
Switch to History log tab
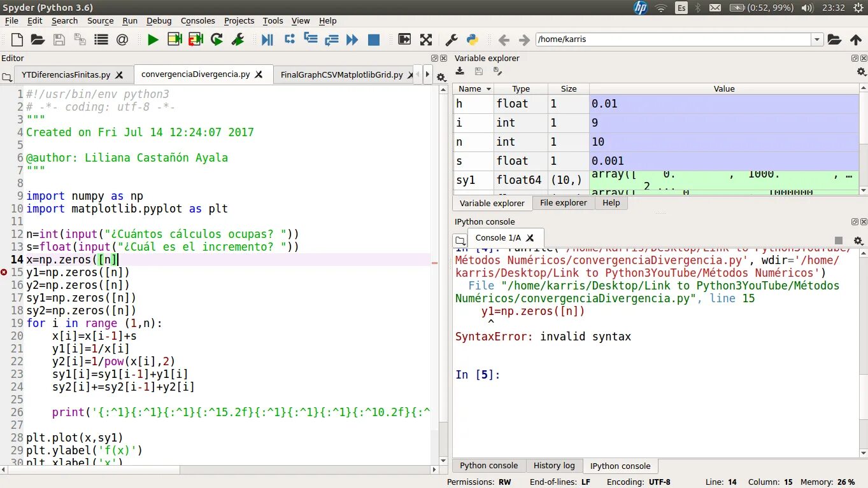(554, 466)
